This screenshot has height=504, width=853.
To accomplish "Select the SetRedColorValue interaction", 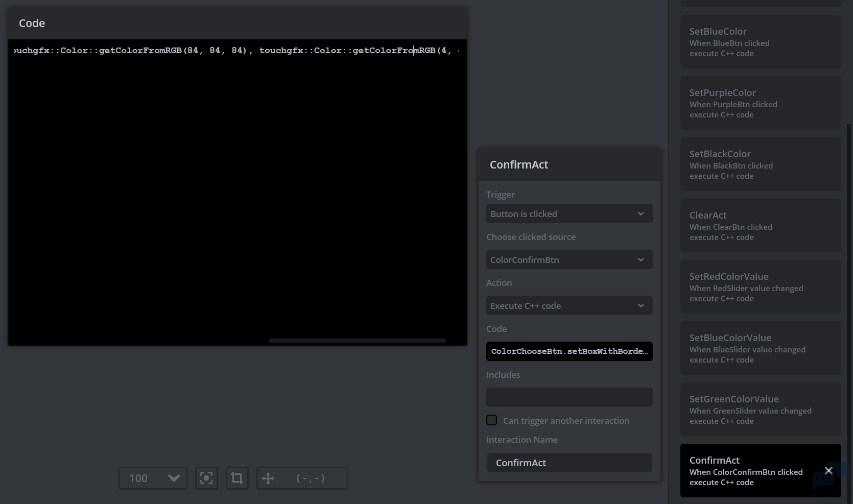I will click(x=760, y=287).
